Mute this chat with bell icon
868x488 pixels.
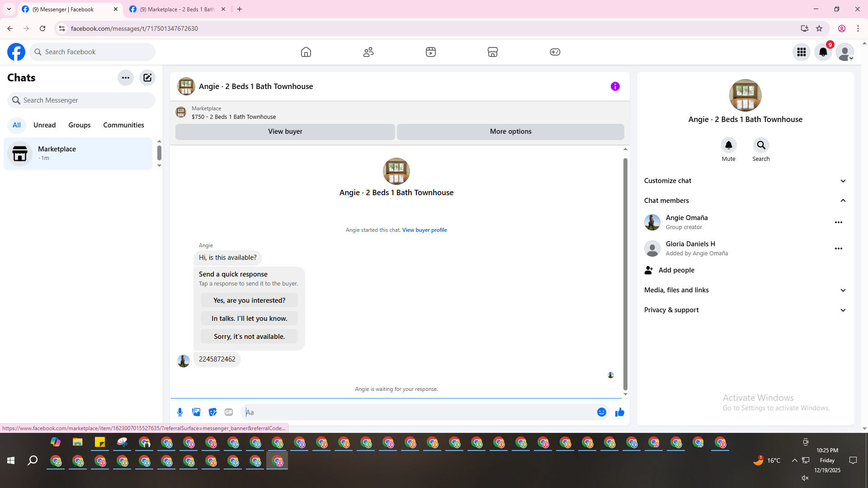pos(728,145)
